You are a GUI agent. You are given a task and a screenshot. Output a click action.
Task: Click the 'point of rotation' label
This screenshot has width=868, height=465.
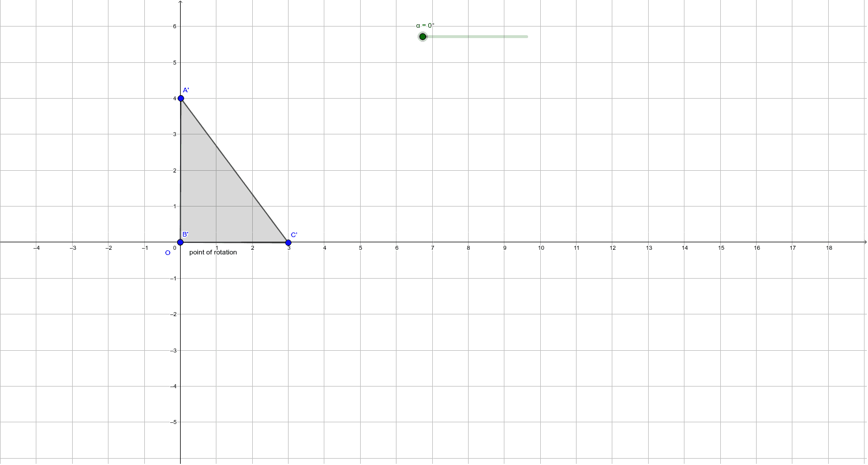click(x=213, y=252)
